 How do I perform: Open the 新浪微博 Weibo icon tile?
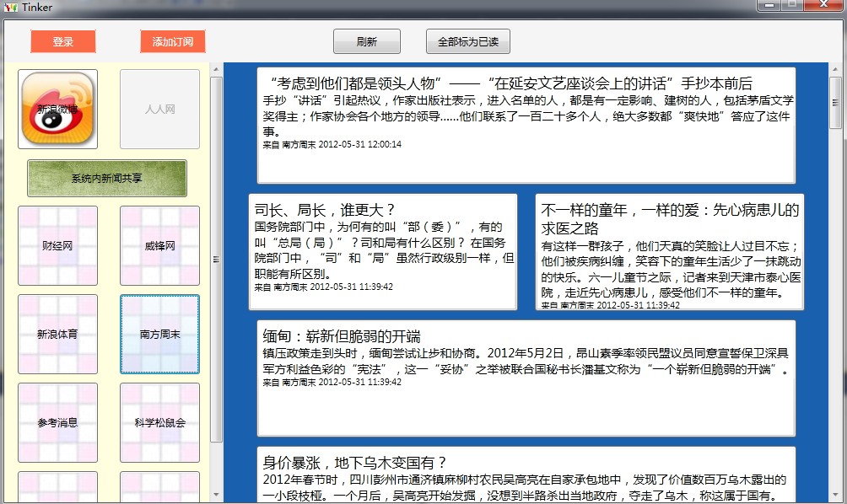(x=58, y=109)
